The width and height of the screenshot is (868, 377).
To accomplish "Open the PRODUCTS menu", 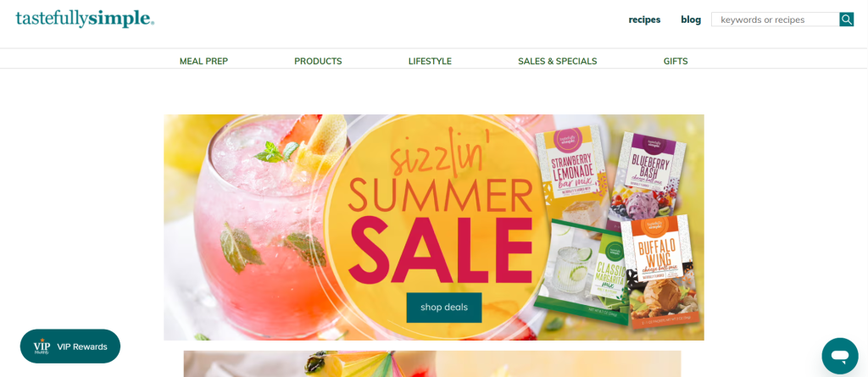I will pos(319,61).
